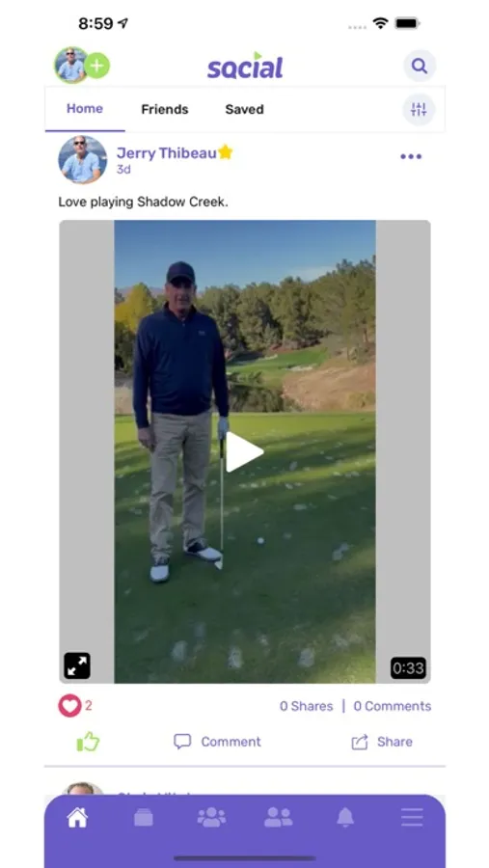489x868 pixels.
Task: Play the Shadow Creek video
Action: click(244, 451)
